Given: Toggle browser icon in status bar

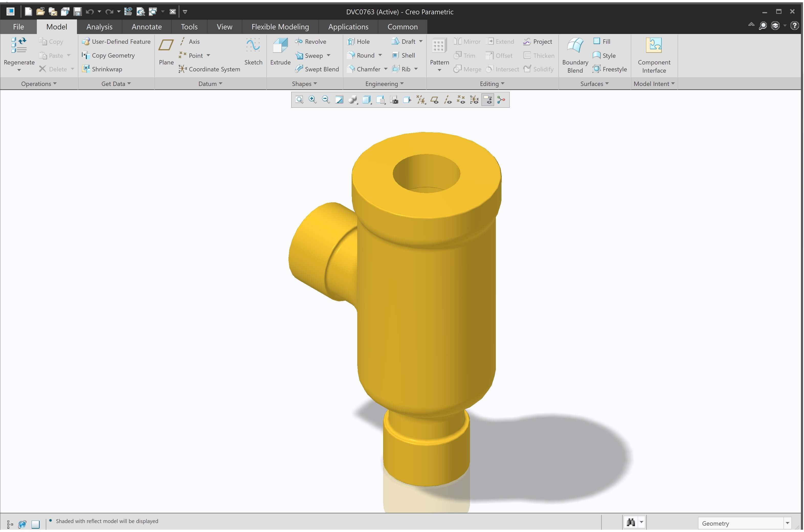Looking at the screenshot, I should (23, 524).
